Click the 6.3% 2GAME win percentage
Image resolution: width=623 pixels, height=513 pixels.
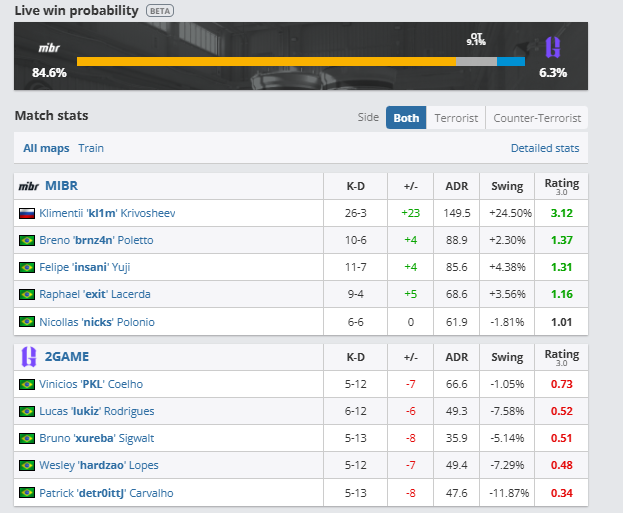pyautogui.click(x=553, y=73)
